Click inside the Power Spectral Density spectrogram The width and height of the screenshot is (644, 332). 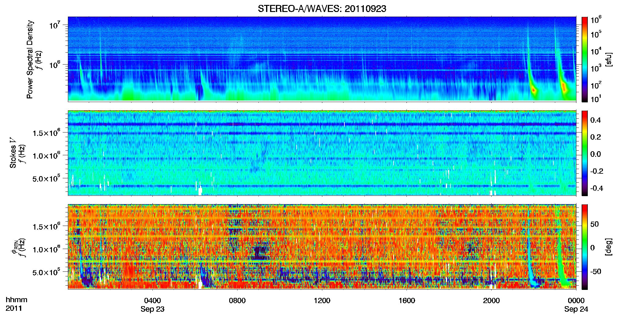[x=322, y=59]
